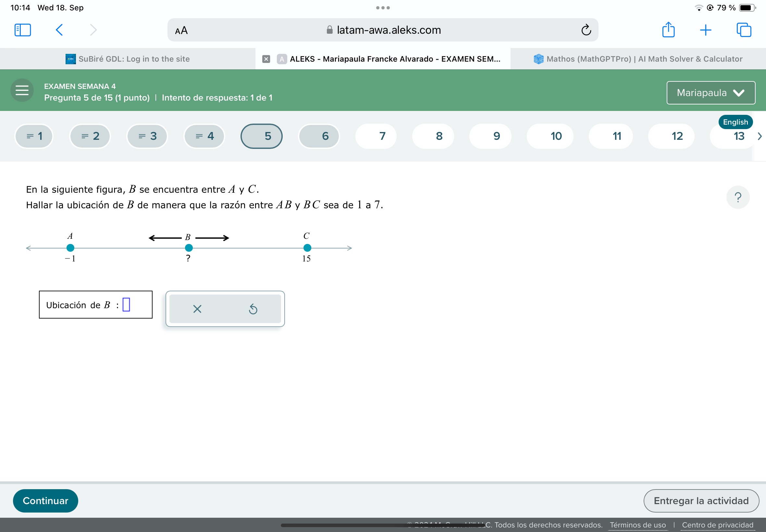Go to question 7
Viewport: 766px width, 532px height.
click(x=376, y=136)
